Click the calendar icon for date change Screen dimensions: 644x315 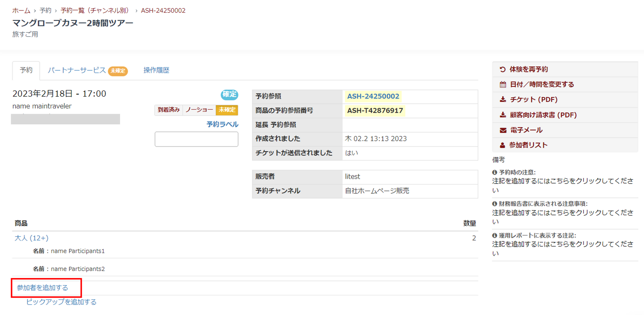click(502, 85)
